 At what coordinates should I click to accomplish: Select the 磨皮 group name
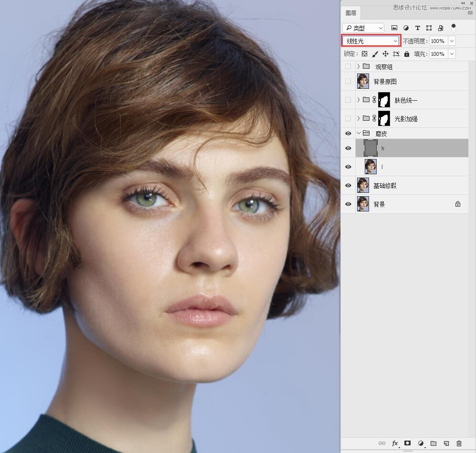pyautogui.click(x=381, y=134)
